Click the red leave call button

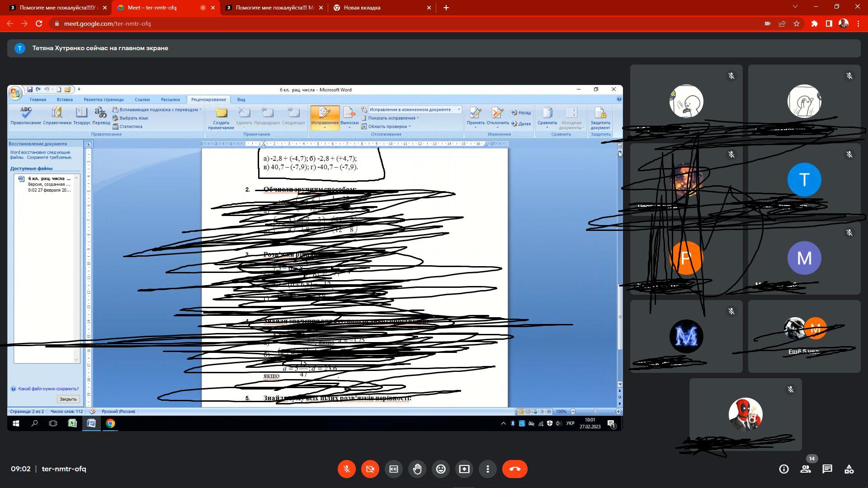pos(514,469)
